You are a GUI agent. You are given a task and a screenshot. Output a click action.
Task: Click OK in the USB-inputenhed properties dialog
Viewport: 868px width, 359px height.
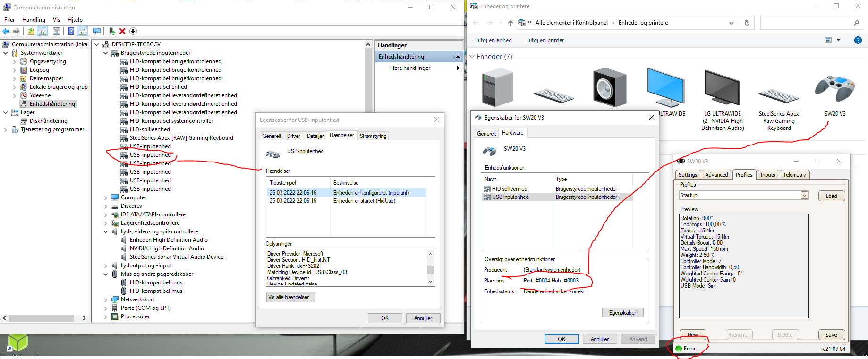[x=385, y=318]
